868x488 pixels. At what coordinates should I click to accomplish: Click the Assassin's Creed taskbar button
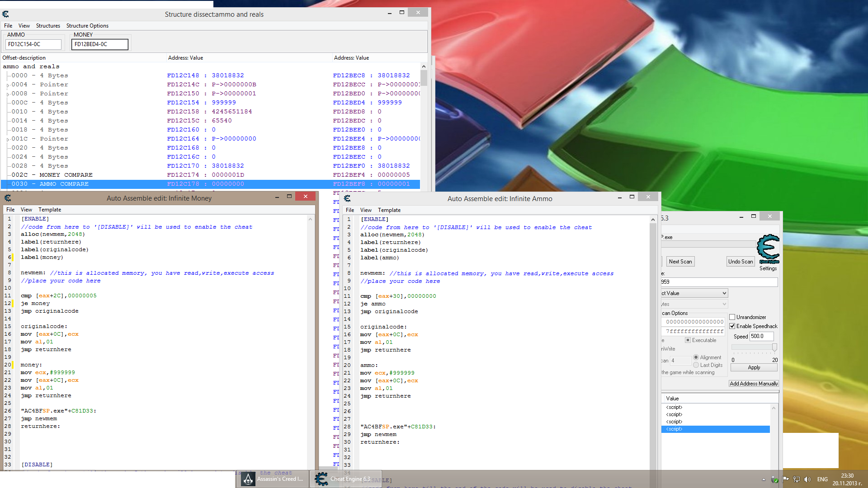pos(275,479)
